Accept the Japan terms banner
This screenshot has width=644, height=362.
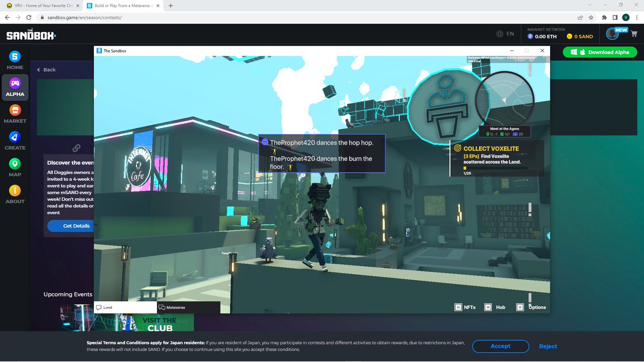coord(500,346)
